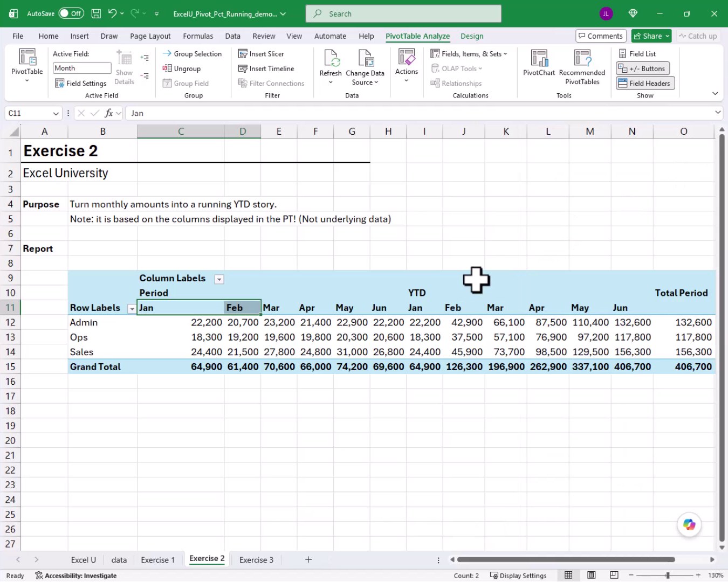Toggle the +/- Buttons display
This screenshot has width=728, height=582.
point(642,68)
